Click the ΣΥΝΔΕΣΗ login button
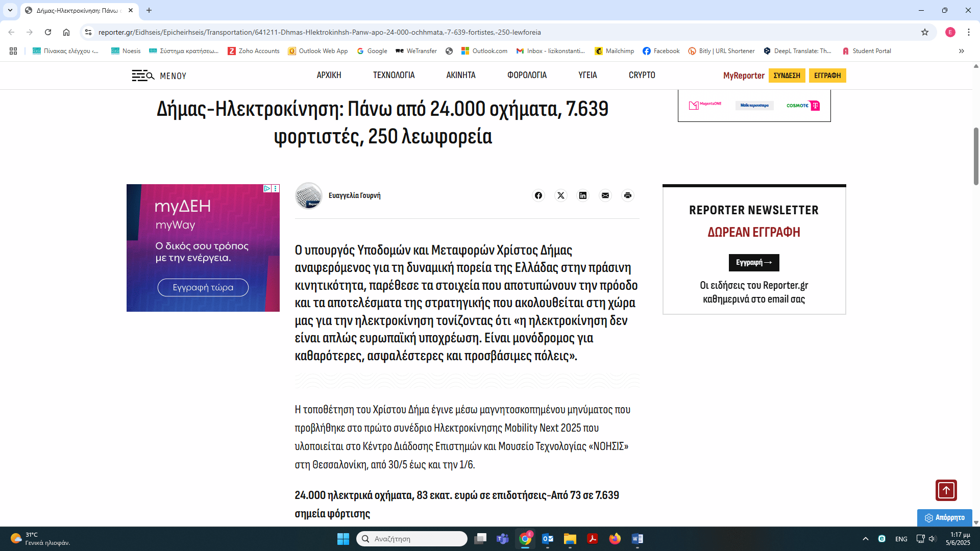This screenshot has height=551, width=980. pyautogui.click(x=787, y=76)
